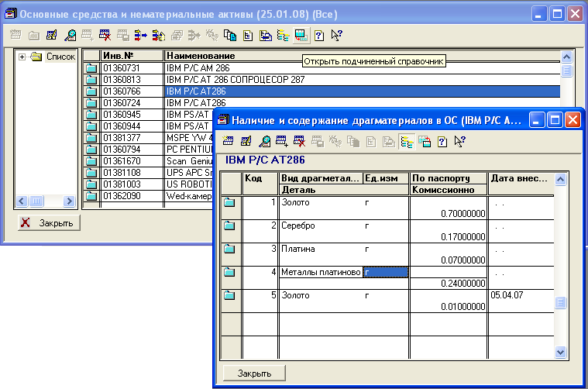
Task: Click the document with blue arrow icon in main toolbar
Action: click(x=266, y=36)
